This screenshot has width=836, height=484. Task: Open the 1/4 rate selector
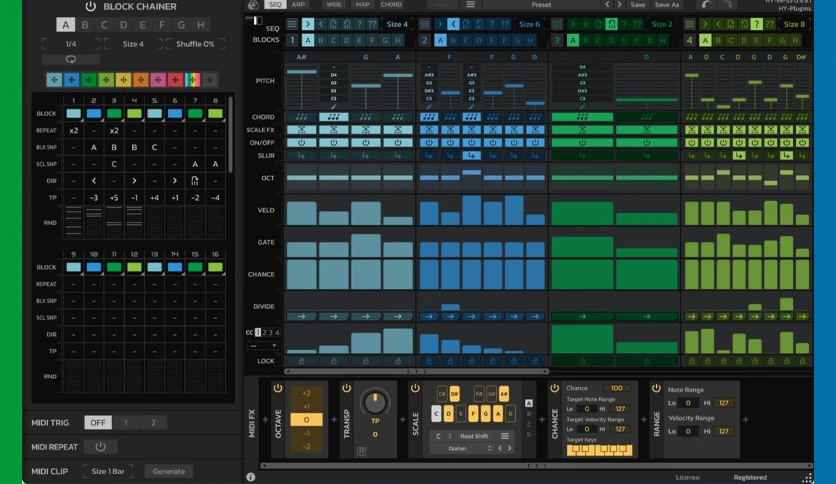[70, 44]
